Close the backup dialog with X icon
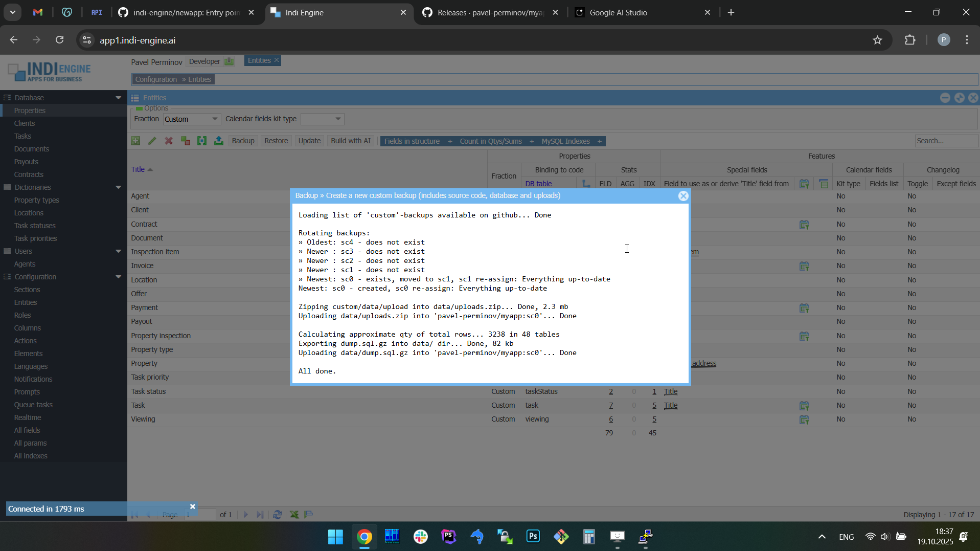 click(683, 196)
